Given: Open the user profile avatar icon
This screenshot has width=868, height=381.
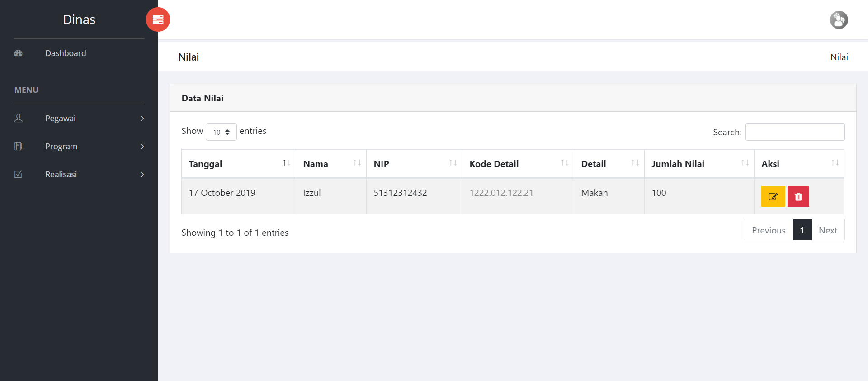Looking at the screenshot, I should click(x=839, y=20).
